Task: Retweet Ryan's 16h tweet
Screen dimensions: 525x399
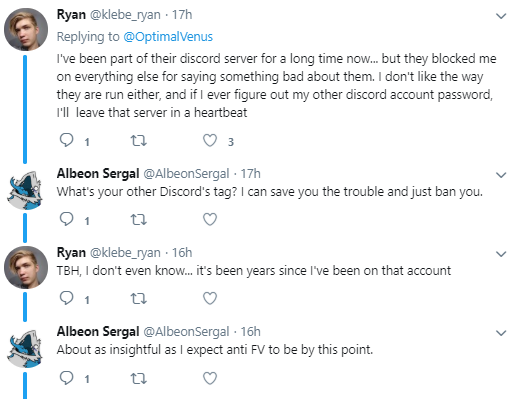Action: [x=138, y=298]
